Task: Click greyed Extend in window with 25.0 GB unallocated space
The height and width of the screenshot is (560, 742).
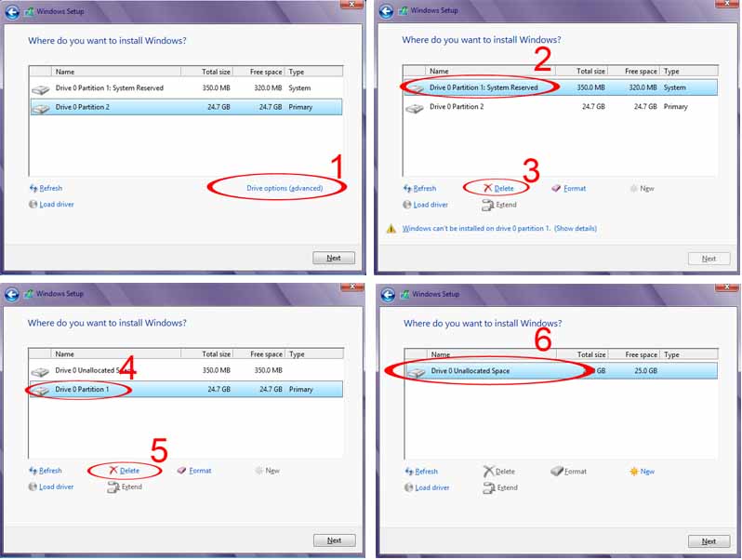Action: click(500, 487)
